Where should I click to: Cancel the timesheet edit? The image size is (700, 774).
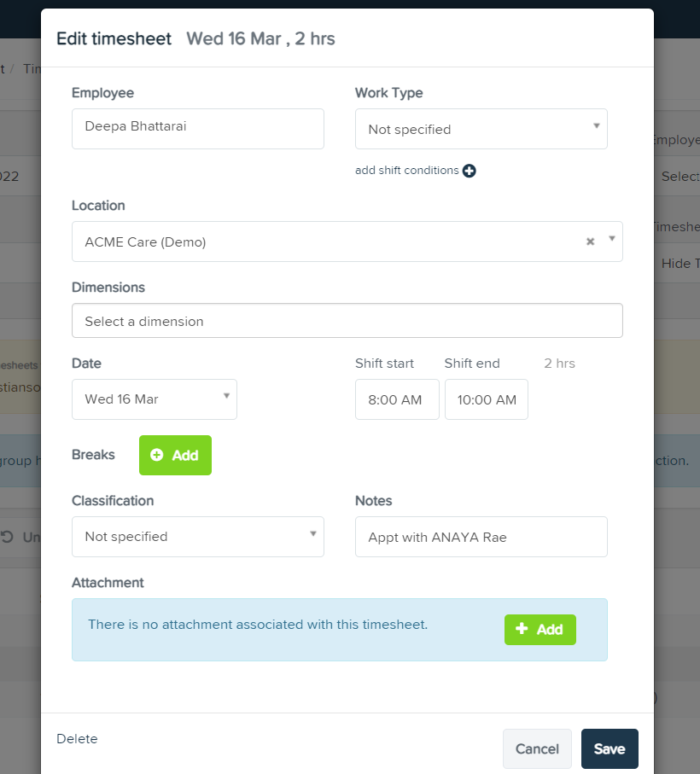pyautogui.click(x=536, y=748)
